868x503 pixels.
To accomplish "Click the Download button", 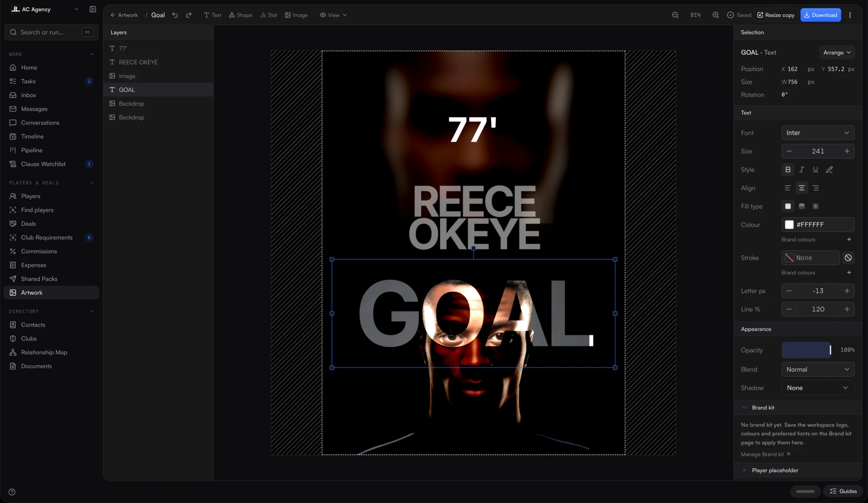I will [x=820, y=15].
